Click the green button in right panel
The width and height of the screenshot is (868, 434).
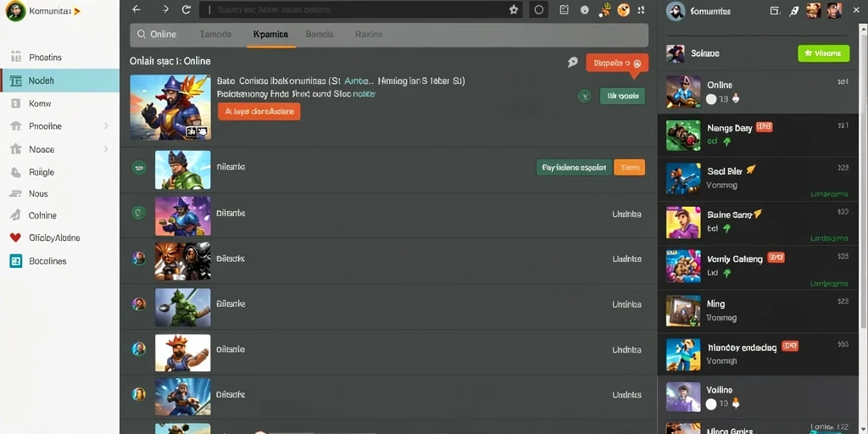[824, 53]
